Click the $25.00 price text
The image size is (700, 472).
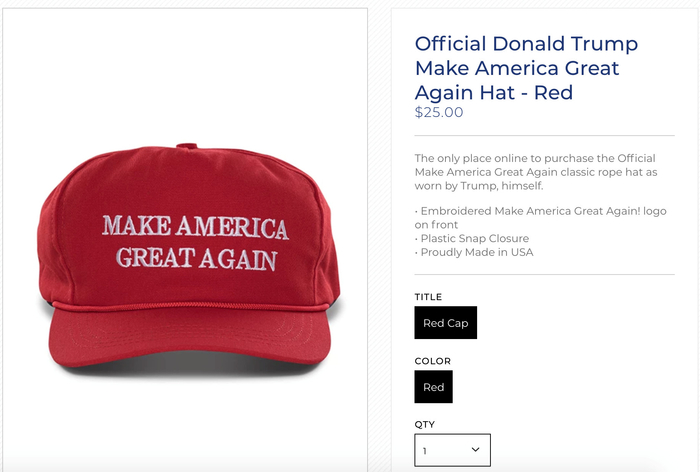[439, 112]
